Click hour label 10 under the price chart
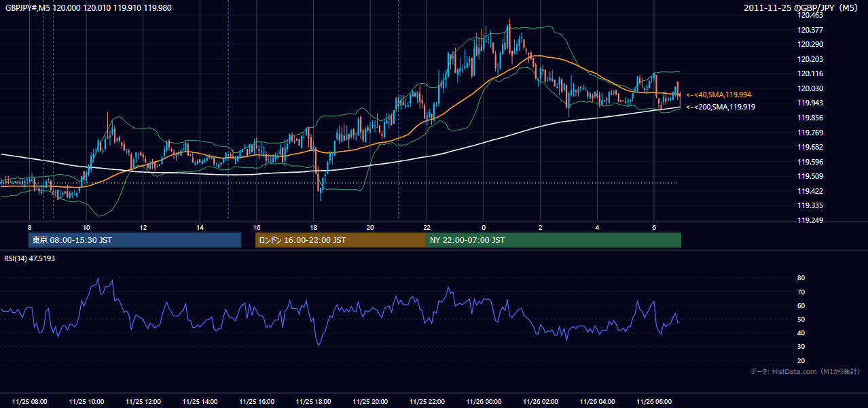Screen dimensions: 868x408 pos(86,227)
